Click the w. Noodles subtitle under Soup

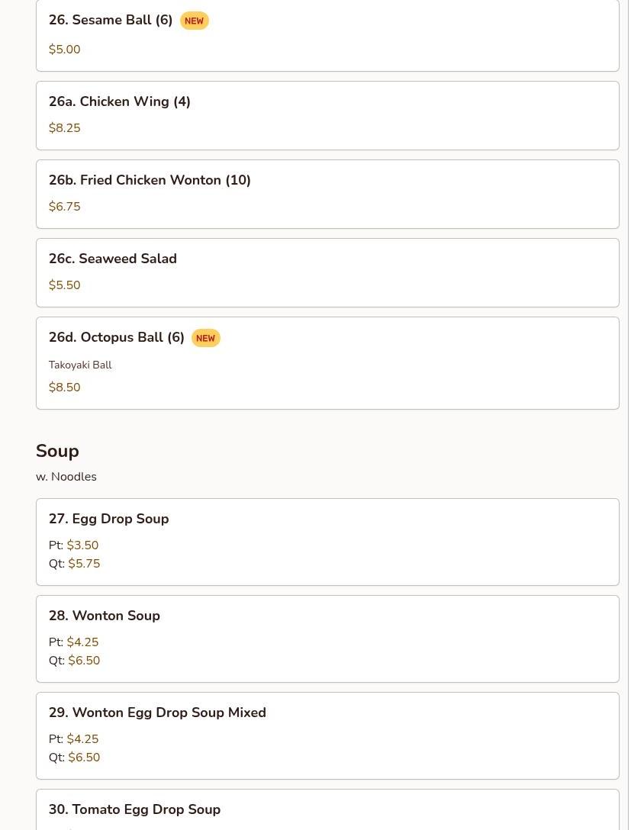tap(66, 476)
